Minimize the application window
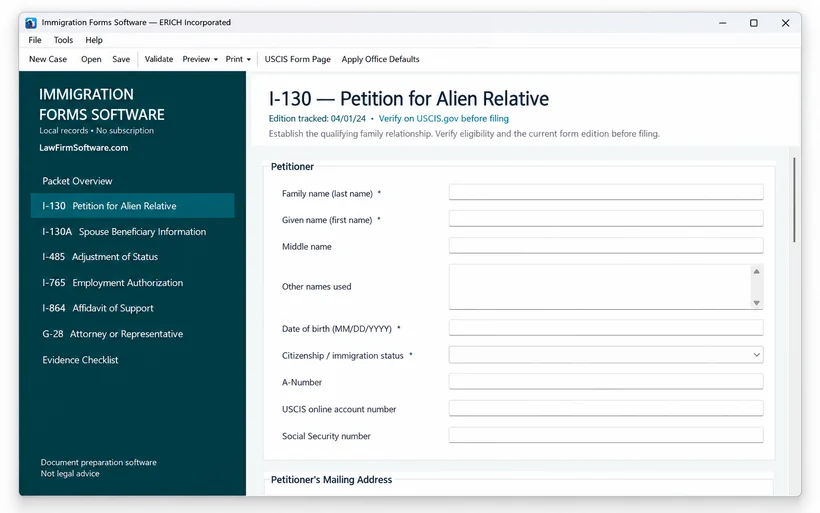 tap(722, 23)
